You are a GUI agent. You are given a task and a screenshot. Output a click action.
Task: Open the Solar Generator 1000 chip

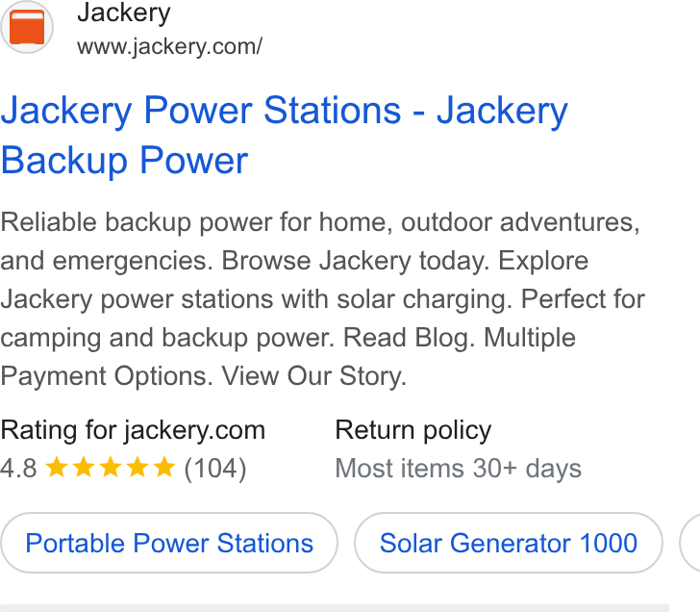509,543
